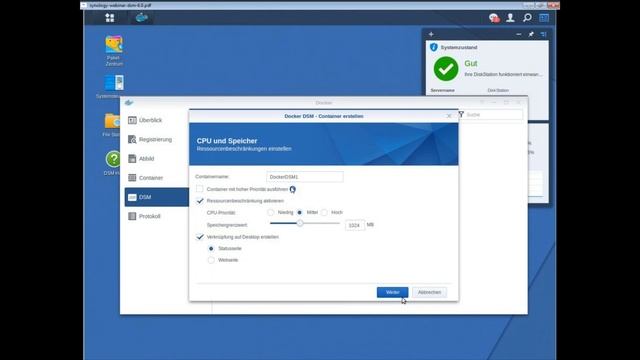Image resolution: width=640 pixels, height=360 pixels.
Task: Click the CPU und Speicher heading
Action: click(227, 141)
